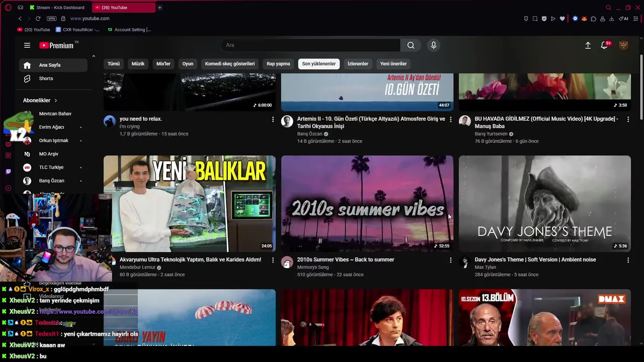Expand the Abonelikler section chevron

(55, 101)
